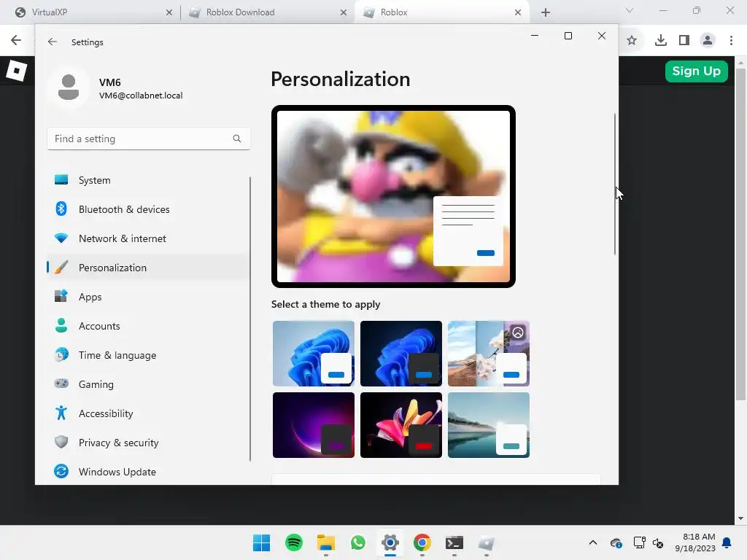Image resolution: width=747 pixels, height=560 pixels.
Task: Open Chrome three-dot menu
Action: [731, 41]
